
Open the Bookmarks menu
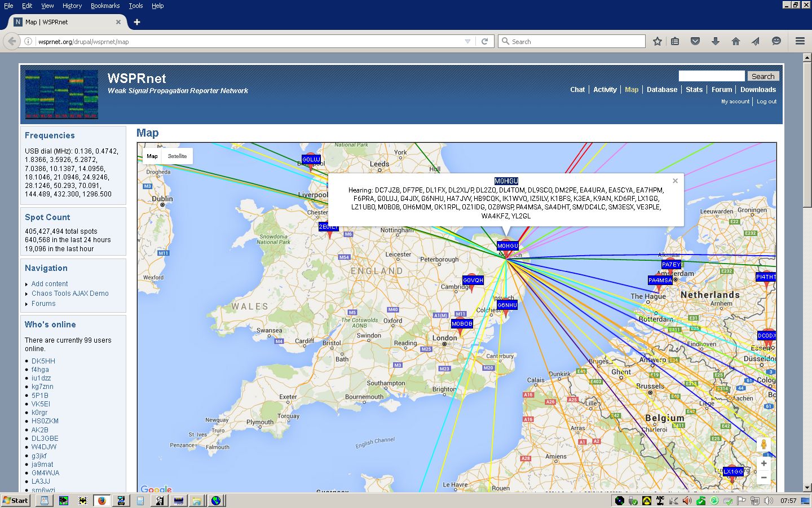(105, 6)
